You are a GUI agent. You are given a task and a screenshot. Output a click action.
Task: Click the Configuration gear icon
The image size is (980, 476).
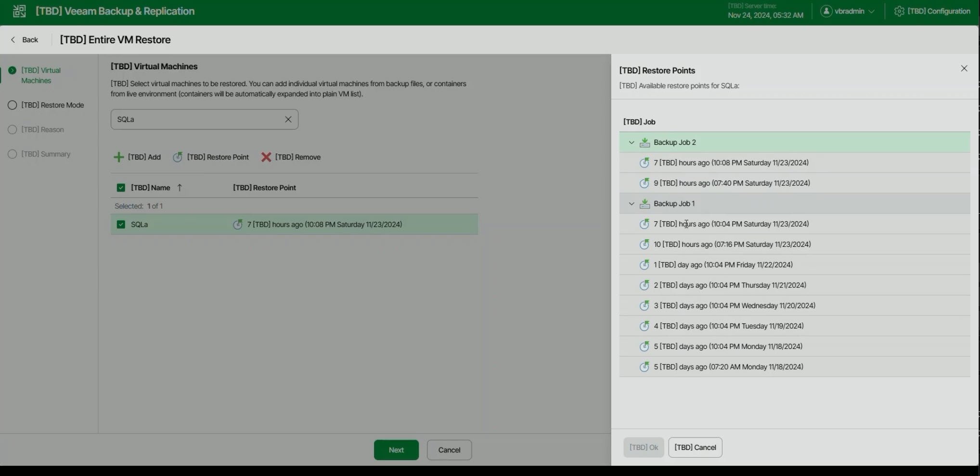pyautogui.click(x=899, y=11)
